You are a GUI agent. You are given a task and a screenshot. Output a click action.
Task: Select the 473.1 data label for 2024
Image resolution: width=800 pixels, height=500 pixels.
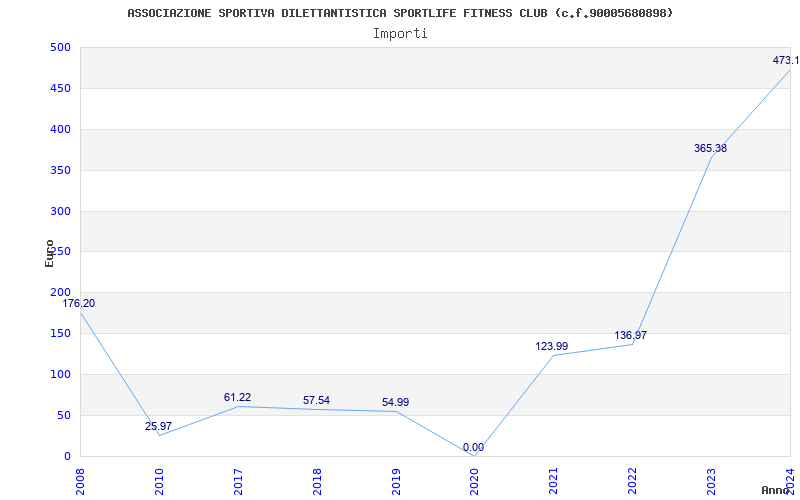[786, 60]
